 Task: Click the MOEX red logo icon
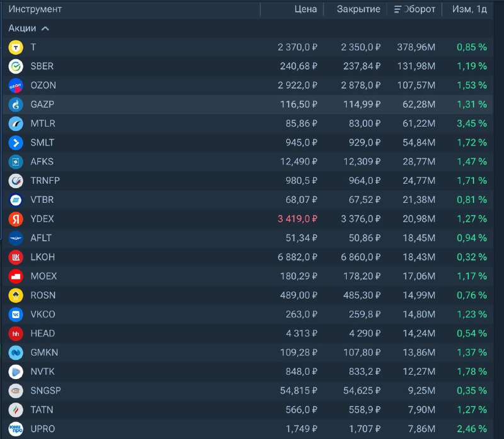pyautogui.click(x=16, y=277)
